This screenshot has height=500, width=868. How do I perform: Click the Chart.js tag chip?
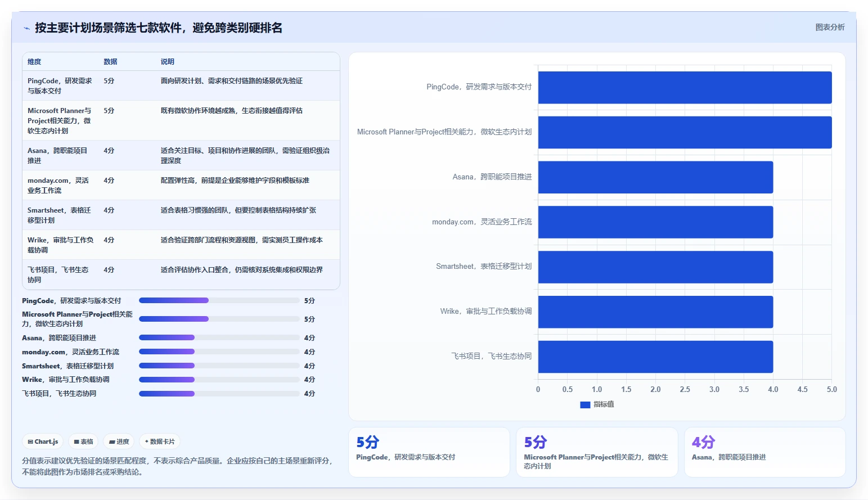pos(43,442)
